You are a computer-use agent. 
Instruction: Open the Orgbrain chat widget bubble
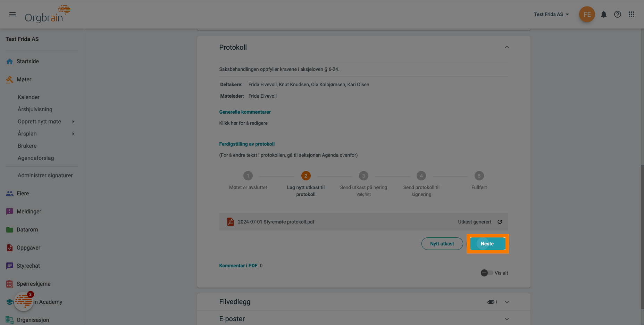click(24, 301)
